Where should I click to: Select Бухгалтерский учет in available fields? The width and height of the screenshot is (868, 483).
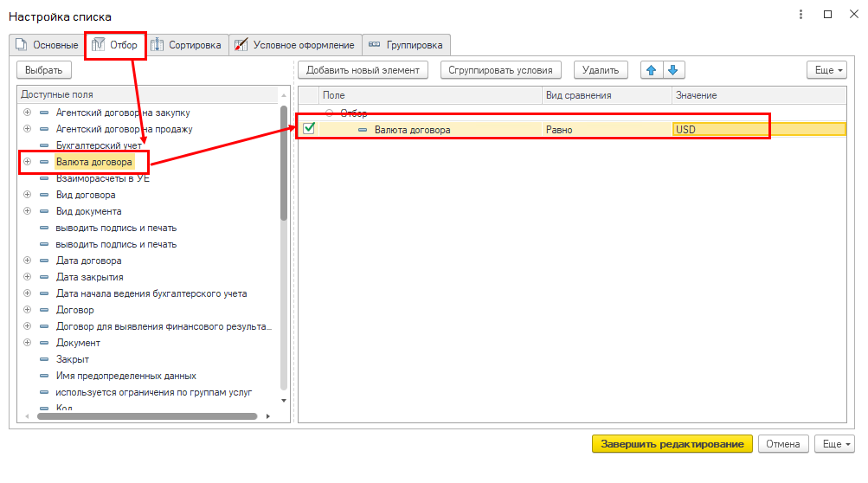coord(99,145)
